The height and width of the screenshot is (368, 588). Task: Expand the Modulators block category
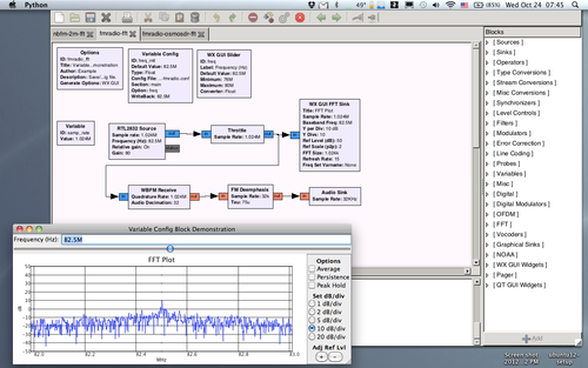point(487,134)
